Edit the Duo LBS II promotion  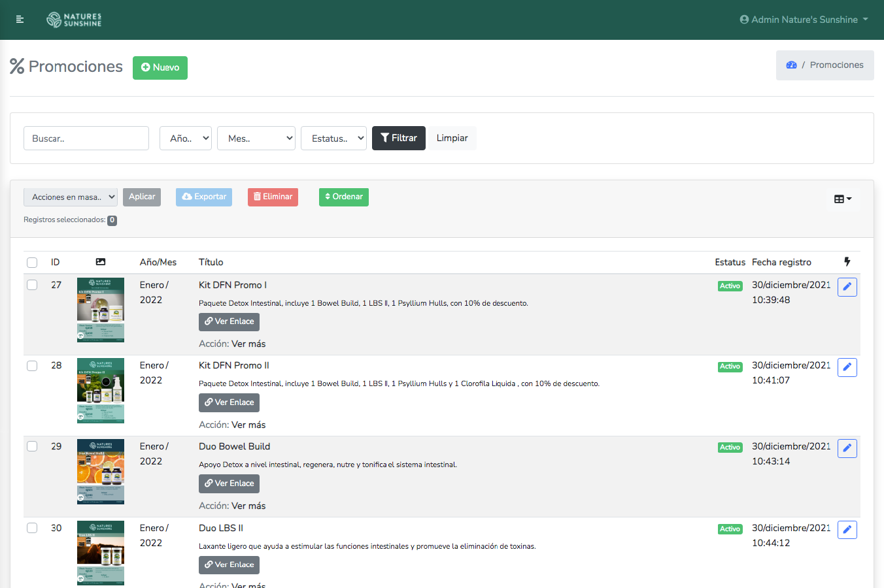pyautogui.click(x=847, y=530)
